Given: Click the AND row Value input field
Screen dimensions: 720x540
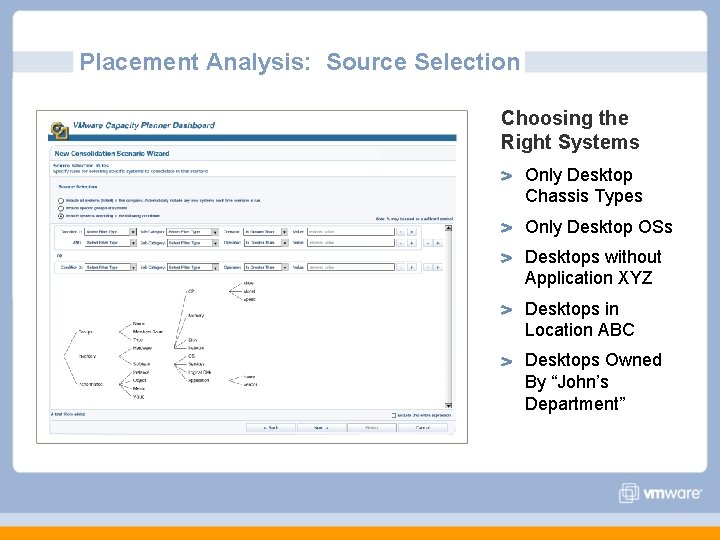Looking at the screenshot, I should click(351, 242).
